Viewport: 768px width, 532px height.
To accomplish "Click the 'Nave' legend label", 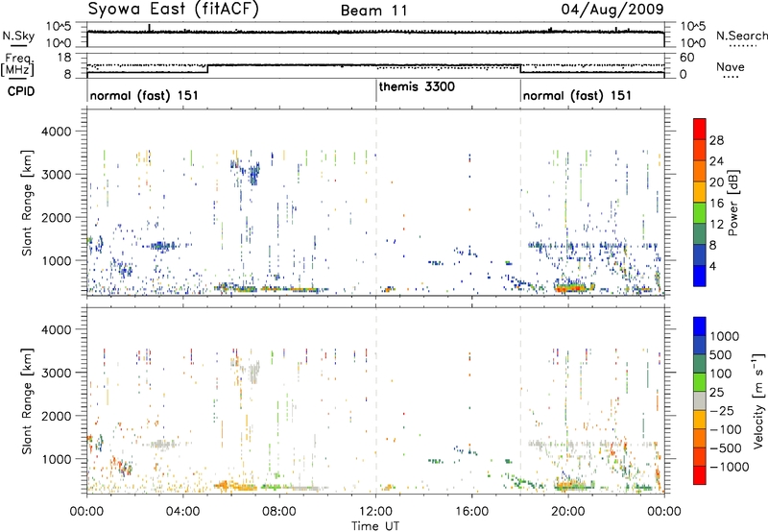I will coord(731,67).
